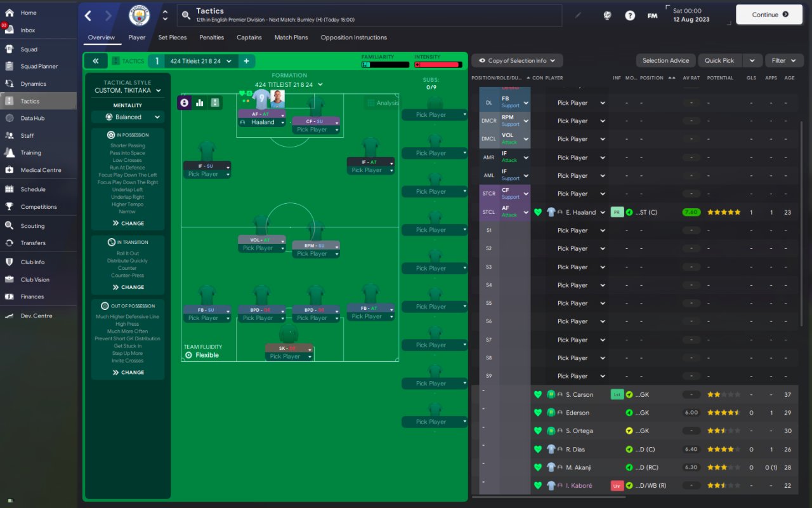Add a new tactic with plus button

click(246, 61)
